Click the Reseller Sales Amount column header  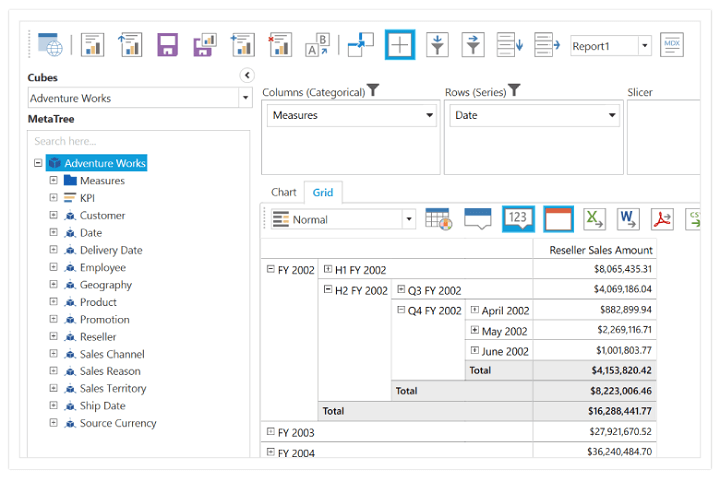[x=594, y=250]
